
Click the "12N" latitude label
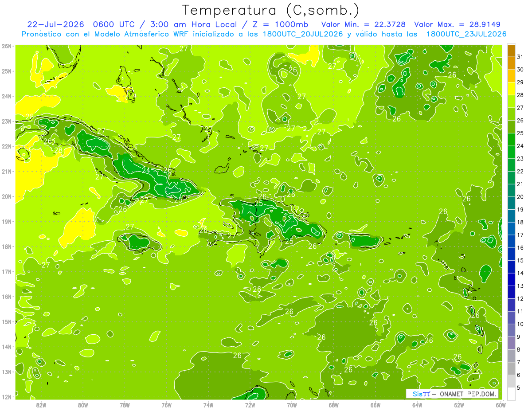[x=7, y=397]
